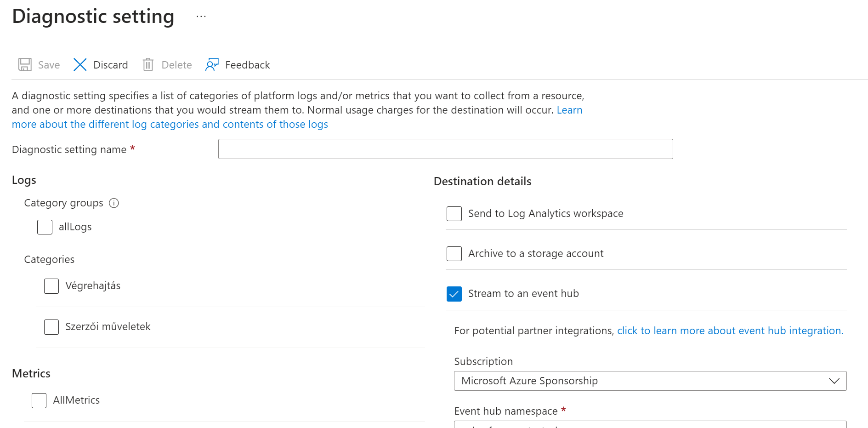This screenshot has width=868, height=428.
Task: Click the Category groups label
Action: tap(63, 203)
